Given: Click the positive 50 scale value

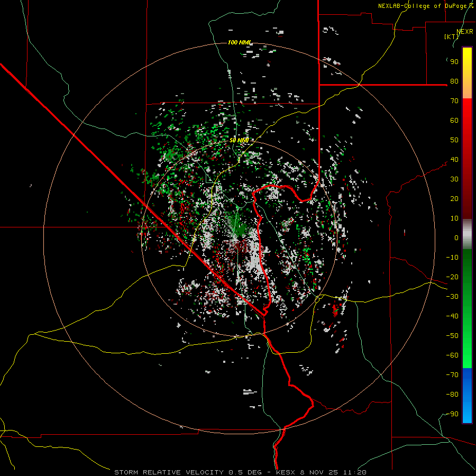Looking at the screenshot, I should tap(454, 140).
